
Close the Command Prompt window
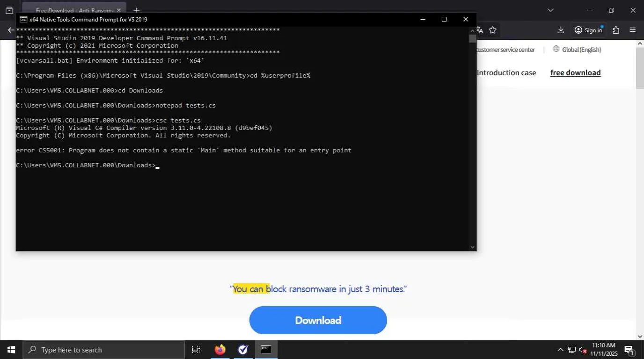pos(465,19)
